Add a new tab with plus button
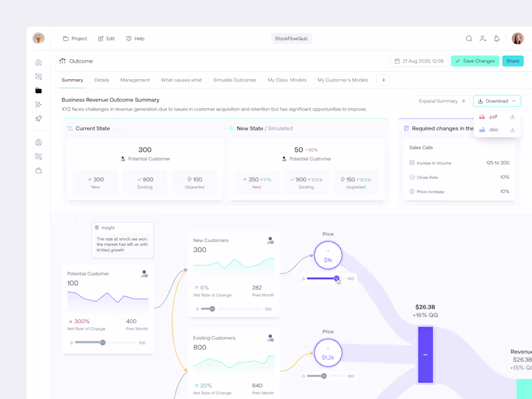Image resolution: width=532 pixels, height=399 pixels. [x=384, y=80]
